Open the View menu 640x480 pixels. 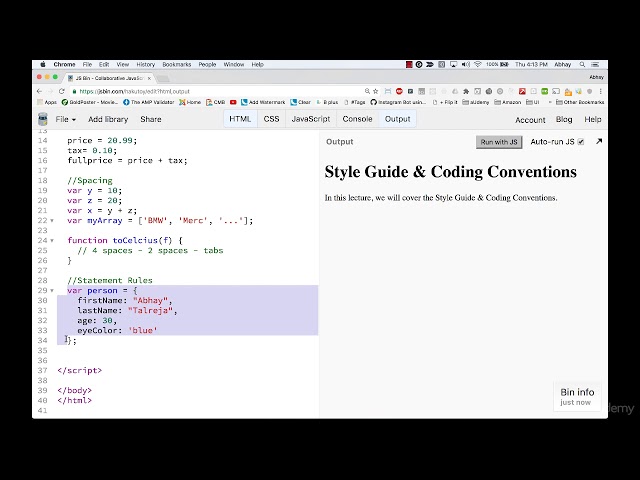tap(122, 64)
